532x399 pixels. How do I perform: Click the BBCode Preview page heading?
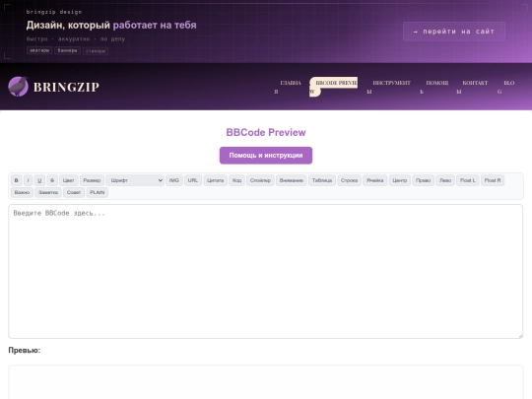[266, 132]
